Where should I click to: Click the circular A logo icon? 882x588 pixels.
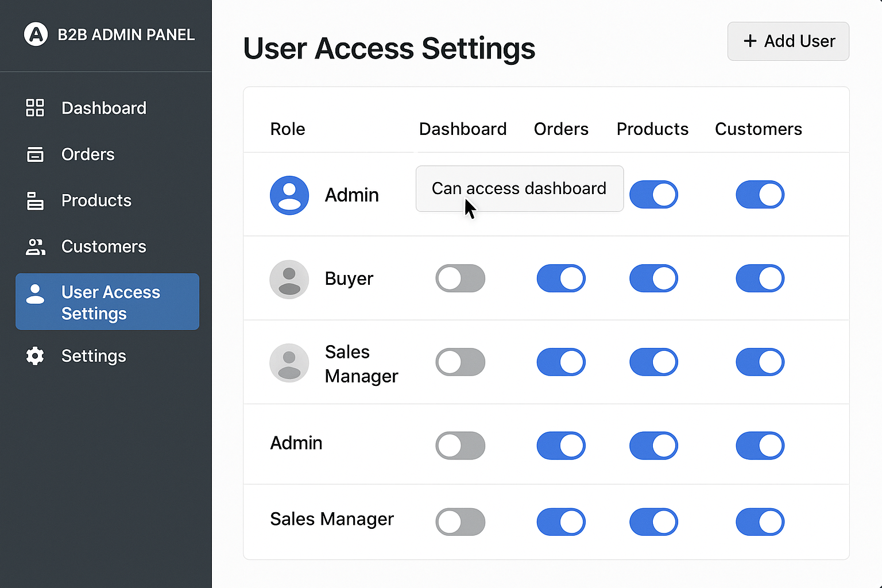(36, 34)
